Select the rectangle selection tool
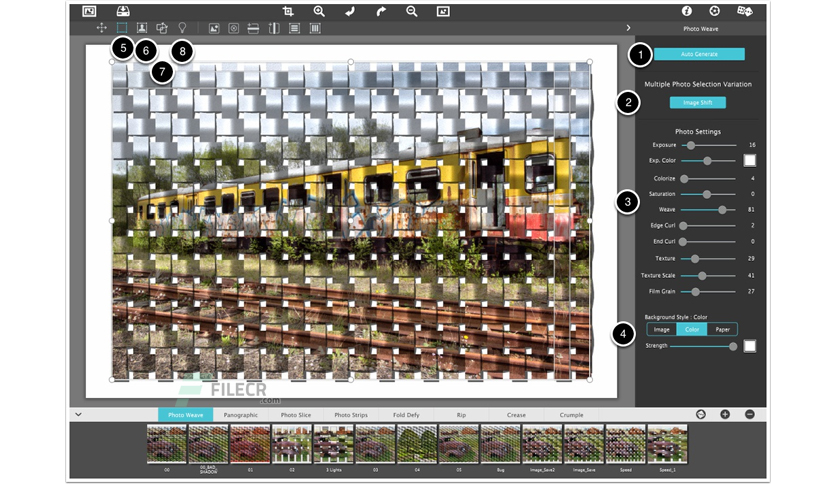 click(x=122, y=28)
